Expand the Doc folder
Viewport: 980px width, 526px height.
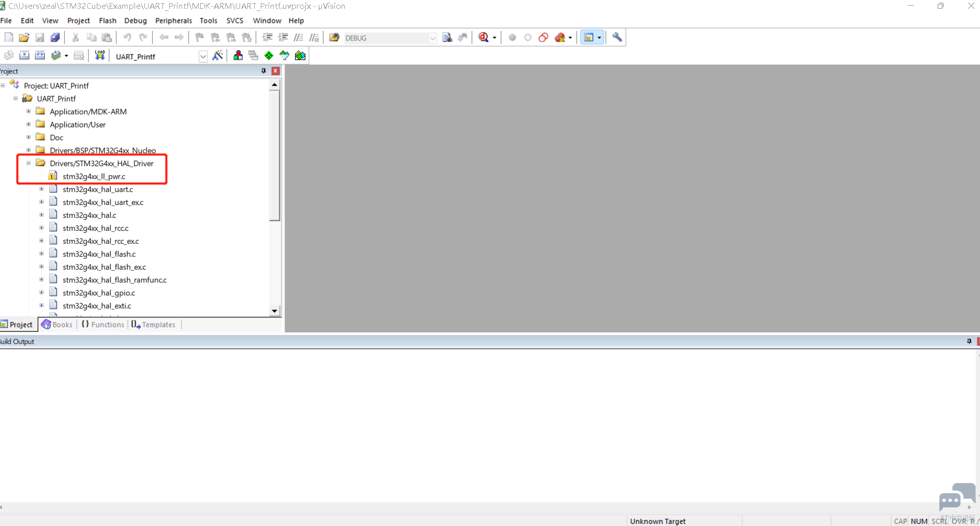pos(28,137)
